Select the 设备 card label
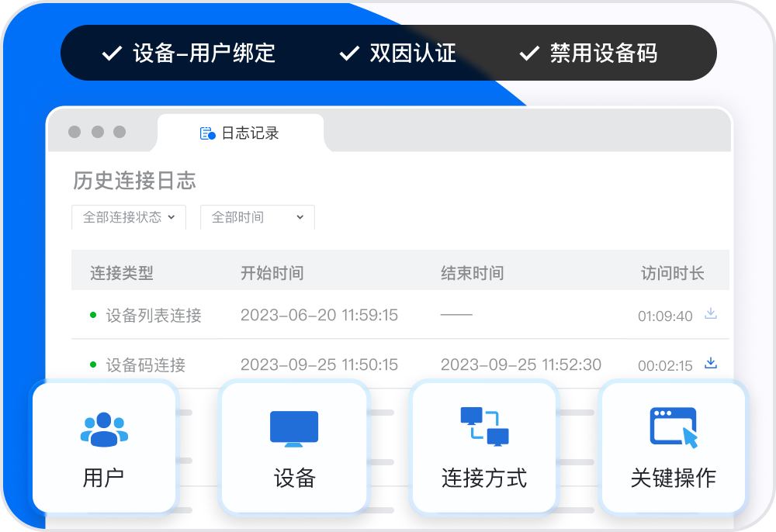 click(294, 478)
